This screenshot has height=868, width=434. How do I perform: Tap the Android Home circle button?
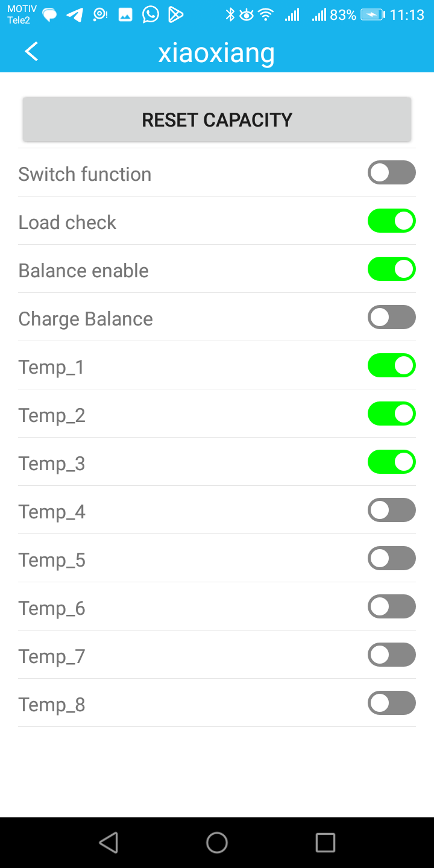pos(217,842)
